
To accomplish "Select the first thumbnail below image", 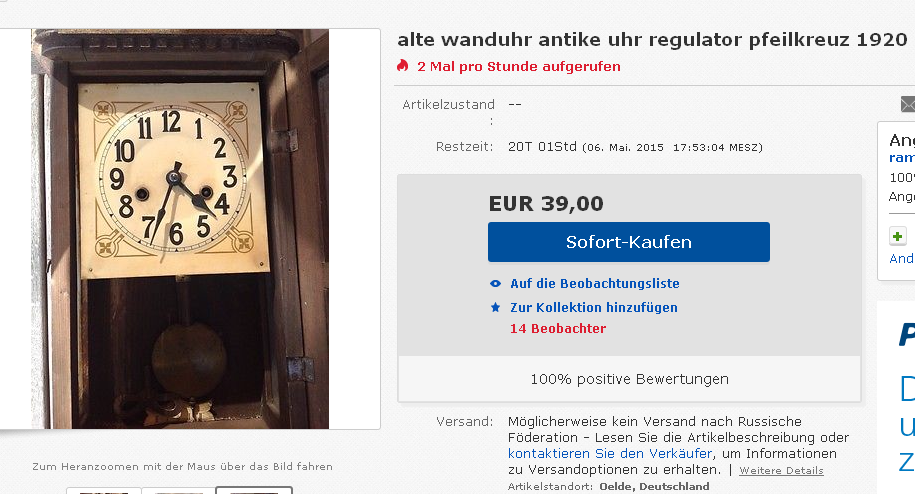I will point(103,491).
